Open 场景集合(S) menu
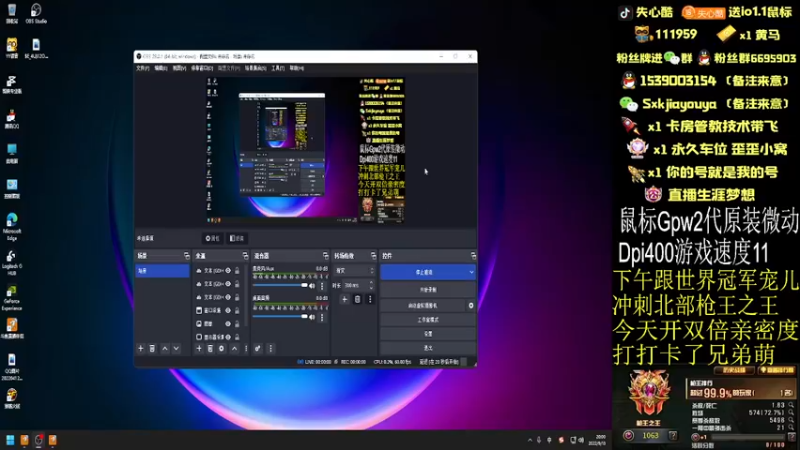 click(256, 68)
